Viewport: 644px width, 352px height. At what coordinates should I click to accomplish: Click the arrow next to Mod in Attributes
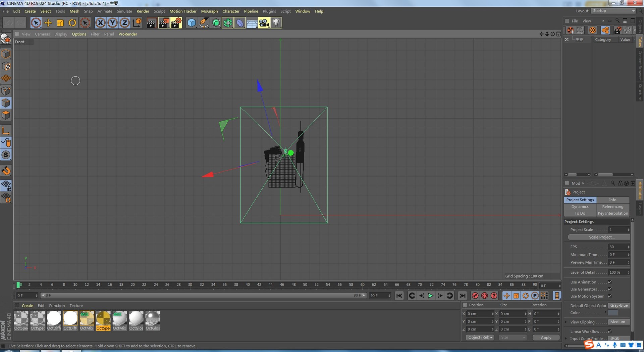pos(583,183)
